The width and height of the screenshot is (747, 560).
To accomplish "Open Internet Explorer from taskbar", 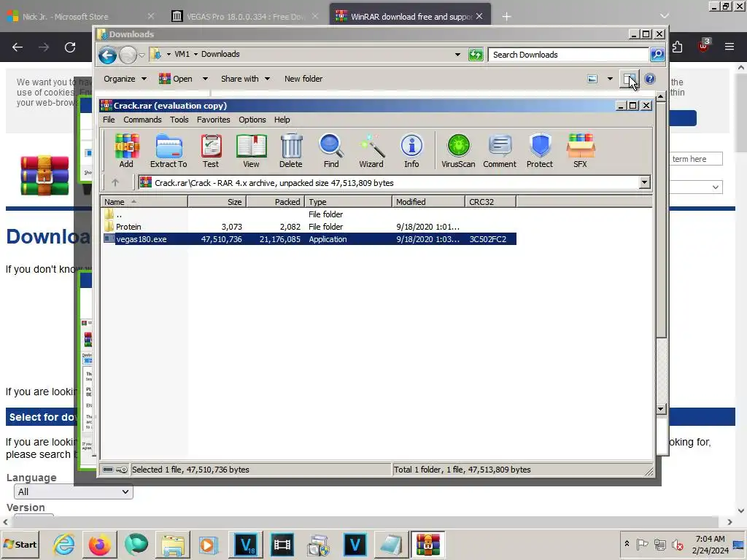I will (64, 544).
